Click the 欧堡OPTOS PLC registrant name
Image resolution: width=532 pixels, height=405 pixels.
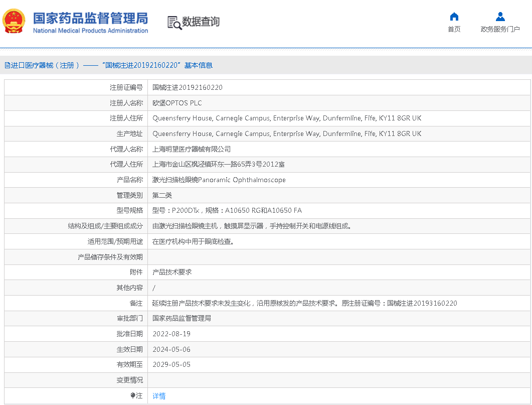(x=177, y=103)
